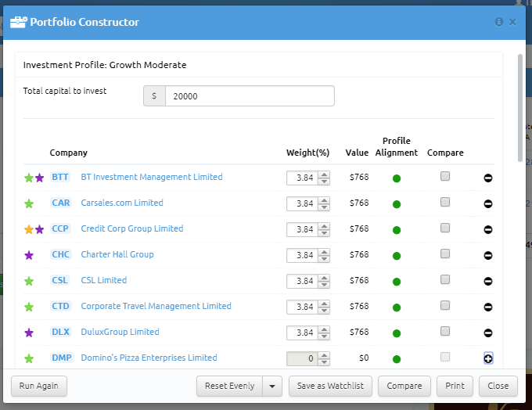
Task: Click the purple star beside BTT
Action: coord(39,178)
